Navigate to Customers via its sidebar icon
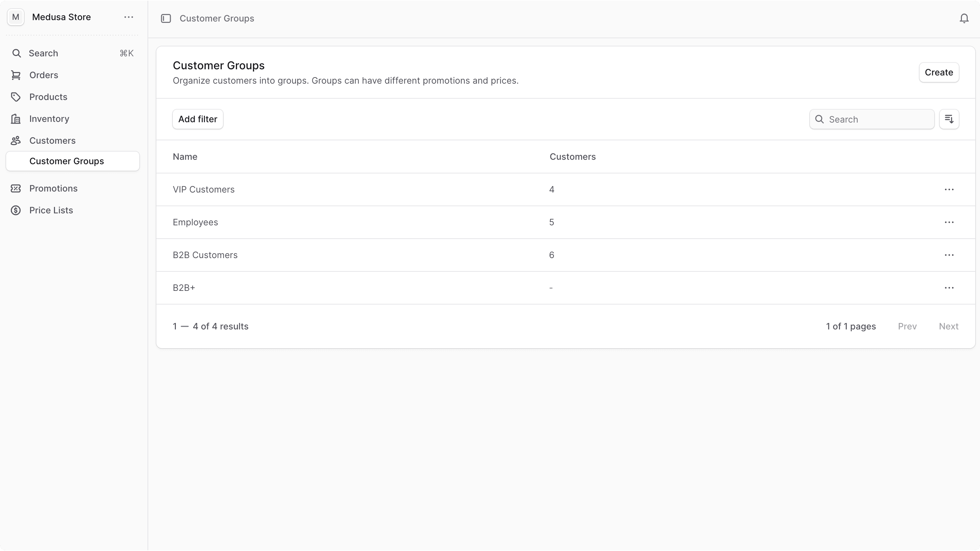The image size is (980, 551). click(16, 140)
